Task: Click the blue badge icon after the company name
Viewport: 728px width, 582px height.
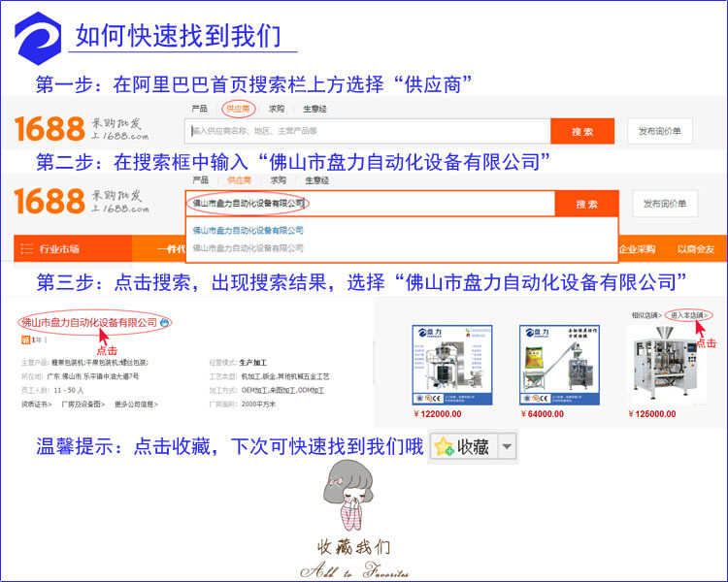Action: tap(165, 322)
